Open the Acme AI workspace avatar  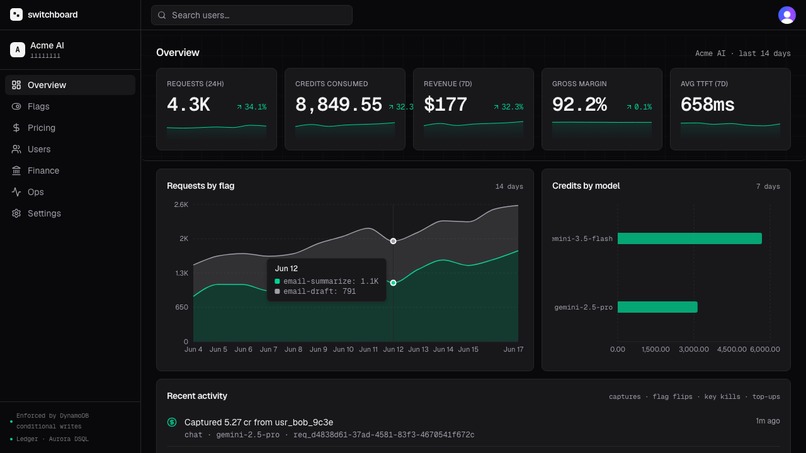(x=17, y=49)
